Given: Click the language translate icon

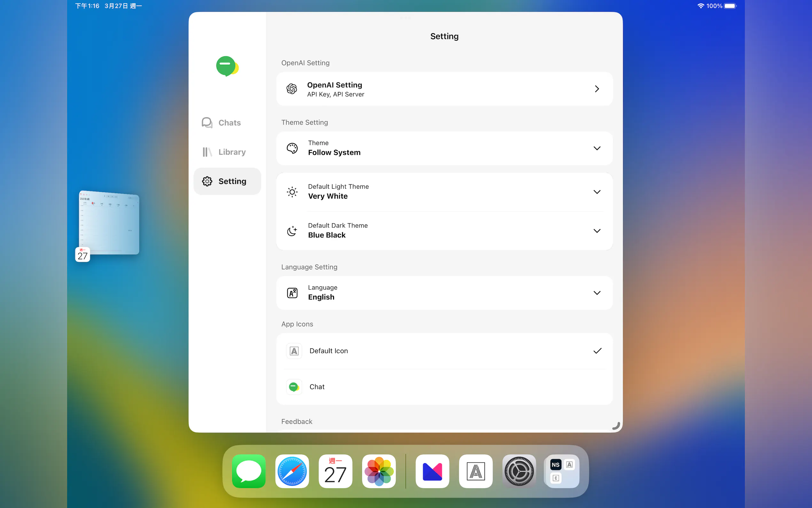Looking at the screenshot, I should (292, 293).
